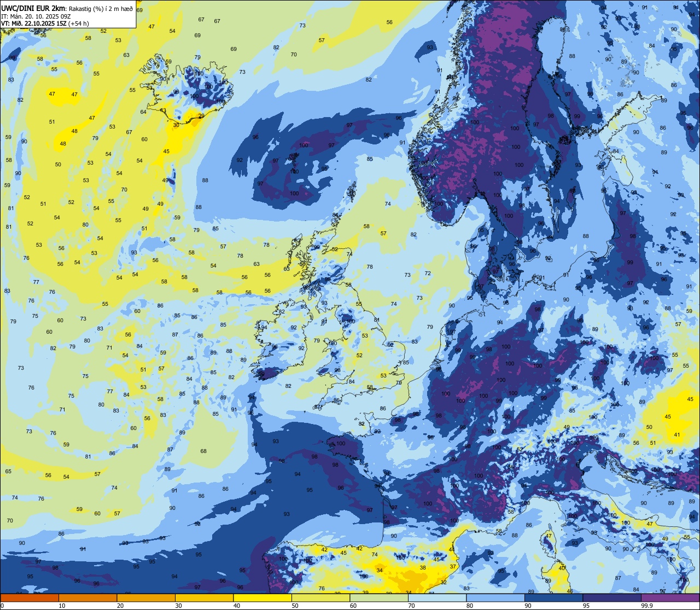The width and height of the screenshot is (700, 610).
Task: Click the legend scale label "70"
Action: (x=412, y=606)
